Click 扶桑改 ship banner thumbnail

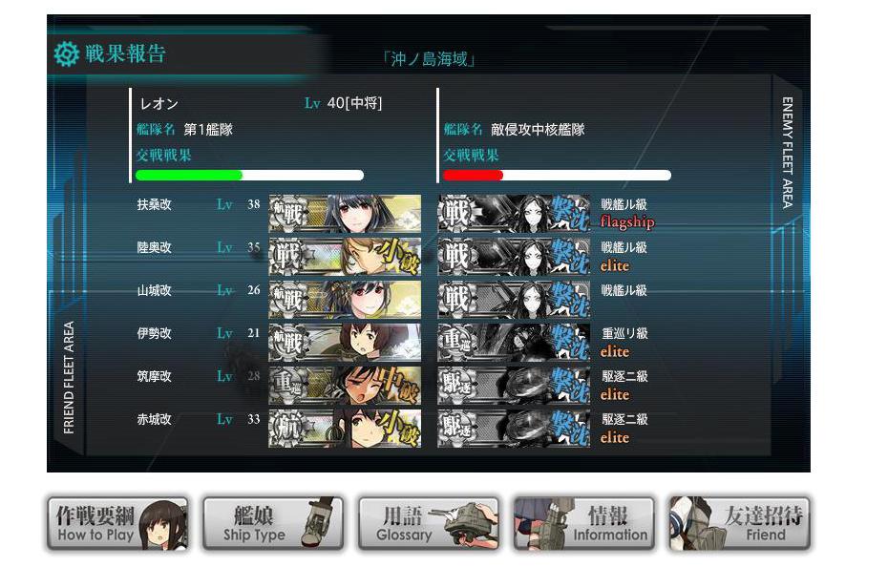pyautogui.click(x=345, y=214)
